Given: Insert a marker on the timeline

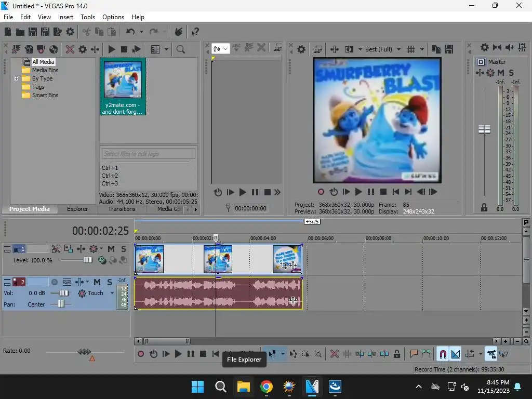Looking at the screenshot, I should click(414, 354).
